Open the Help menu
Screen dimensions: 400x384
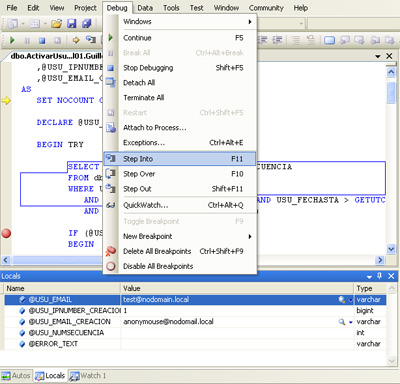[x=301, y=8]
